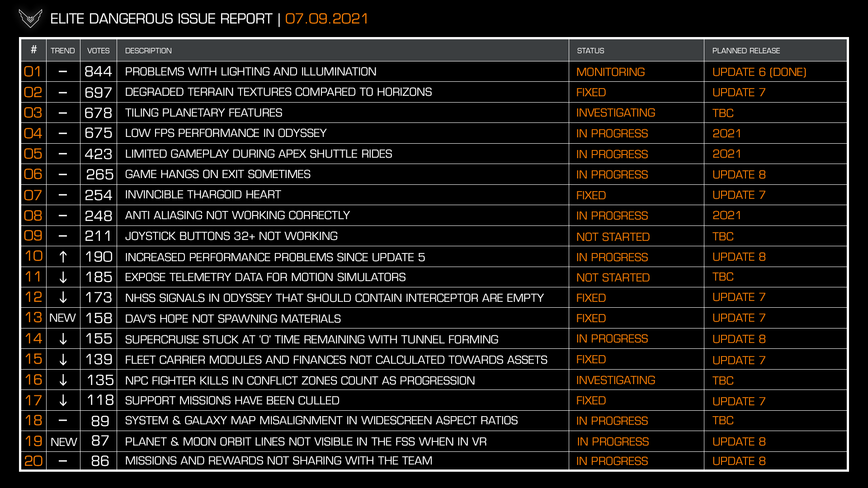
Task: Select the TREND column header
Action: click(x=63, y=51)
